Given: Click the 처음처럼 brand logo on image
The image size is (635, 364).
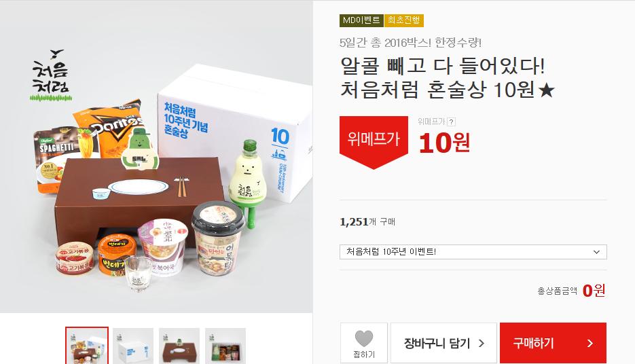Looking at the screenshot, I should (x=51, y=75).
